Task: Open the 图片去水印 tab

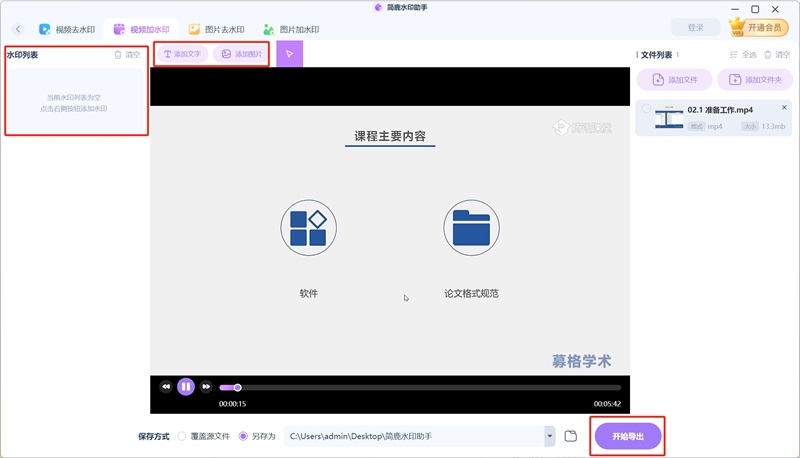Action: click(x=216, y=30)
